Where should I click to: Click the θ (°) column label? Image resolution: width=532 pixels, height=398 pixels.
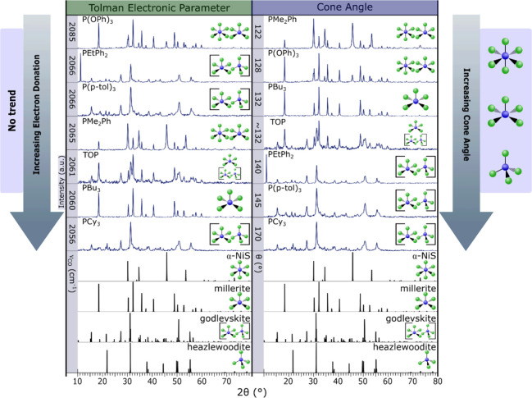point(258,264)
